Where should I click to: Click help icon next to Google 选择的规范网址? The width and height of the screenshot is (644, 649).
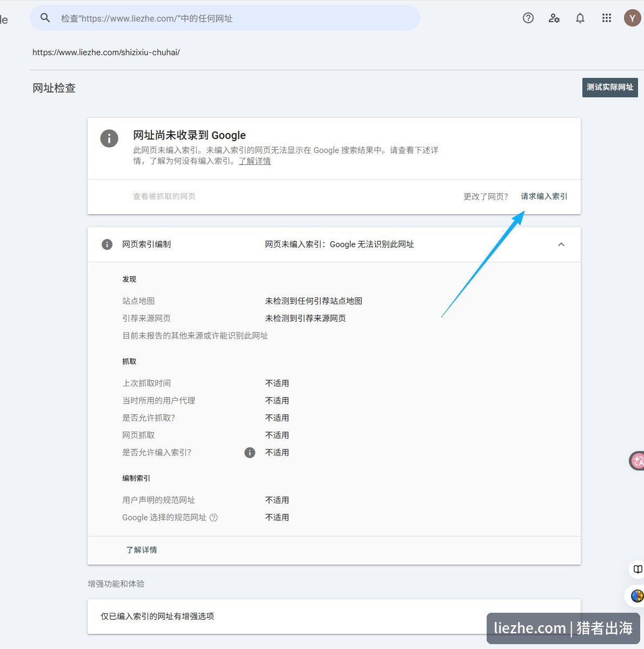point(214,518)
